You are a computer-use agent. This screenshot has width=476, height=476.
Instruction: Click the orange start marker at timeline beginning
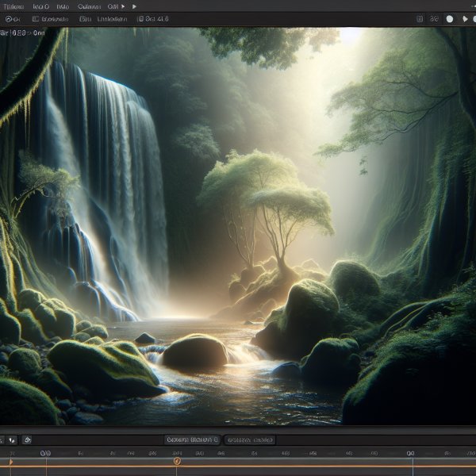click(x=10, y=462)
